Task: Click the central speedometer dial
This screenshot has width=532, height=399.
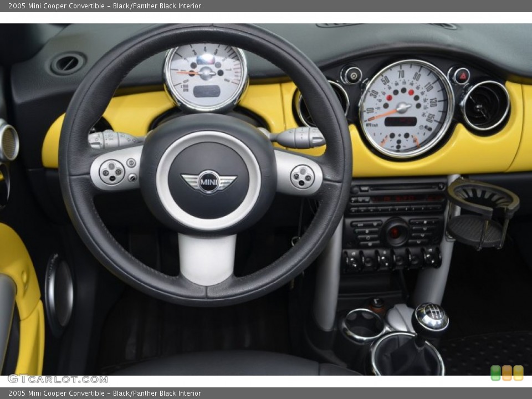Action: [x=406, y=109]
